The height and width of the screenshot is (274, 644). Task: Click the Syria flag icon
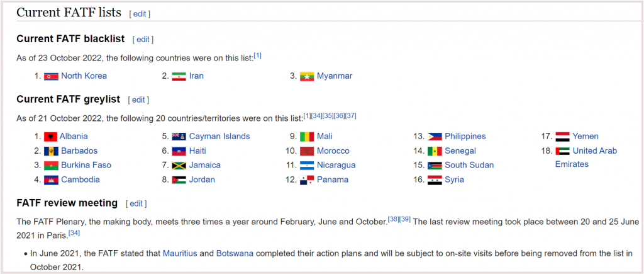tap(435, 180)
